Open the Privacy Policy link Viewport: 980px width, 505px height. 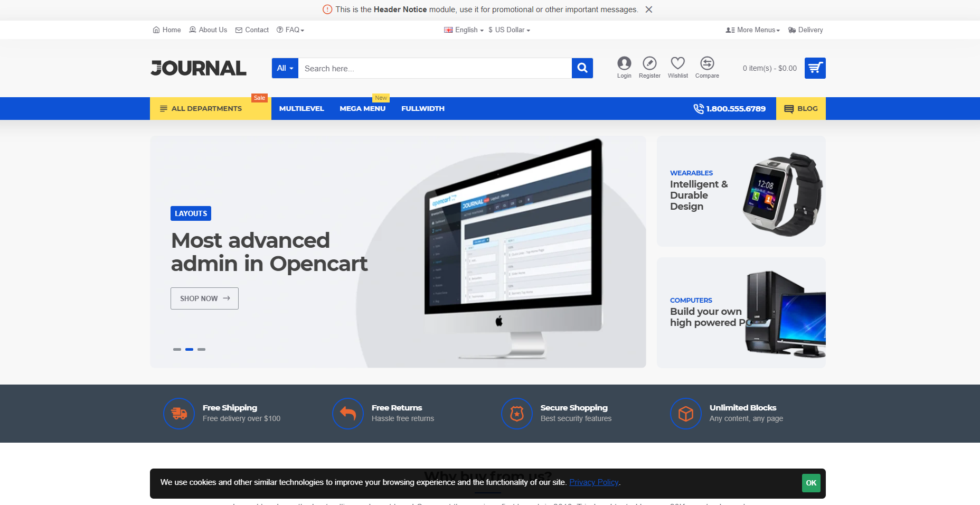click(x=593, y=482)
